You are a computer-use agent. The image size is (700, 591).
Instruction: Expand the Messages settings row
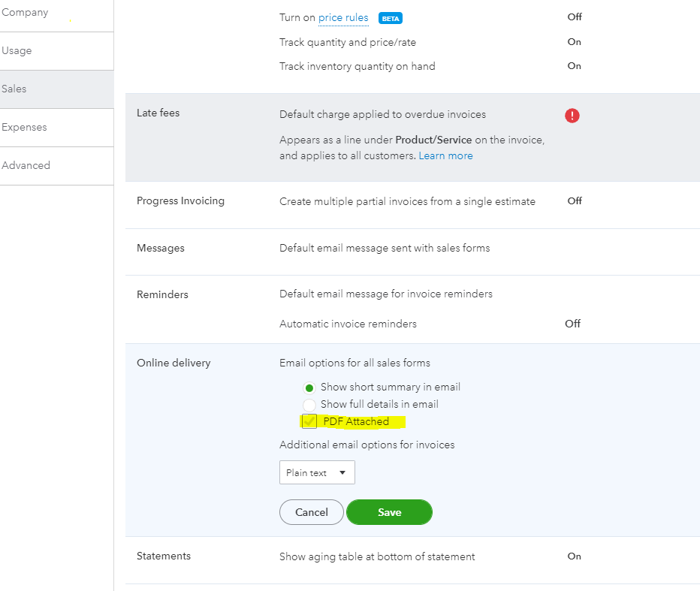coord(160,249)
